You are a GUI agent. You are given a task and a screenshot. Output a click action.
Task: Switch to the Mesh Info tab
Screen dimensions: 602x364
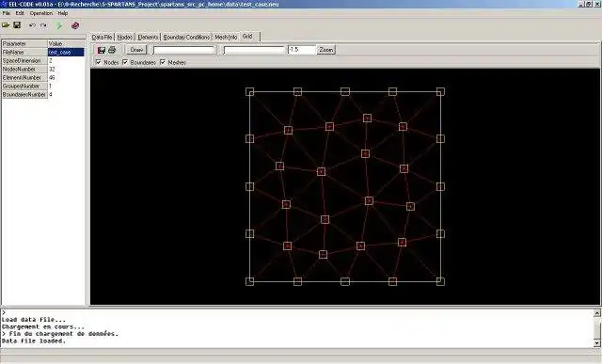click(x=226, y=38)
